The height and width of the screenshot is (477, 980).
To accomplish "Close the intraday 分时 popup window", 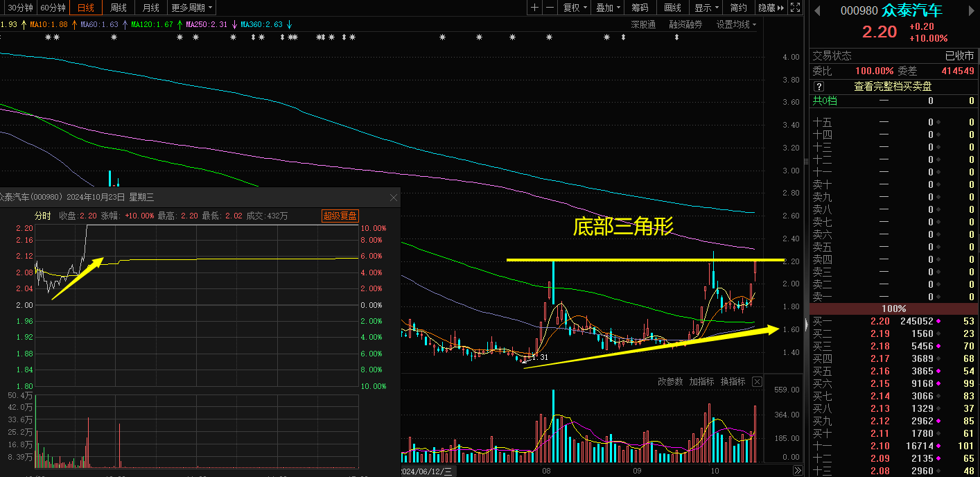I will coord(394,198).
